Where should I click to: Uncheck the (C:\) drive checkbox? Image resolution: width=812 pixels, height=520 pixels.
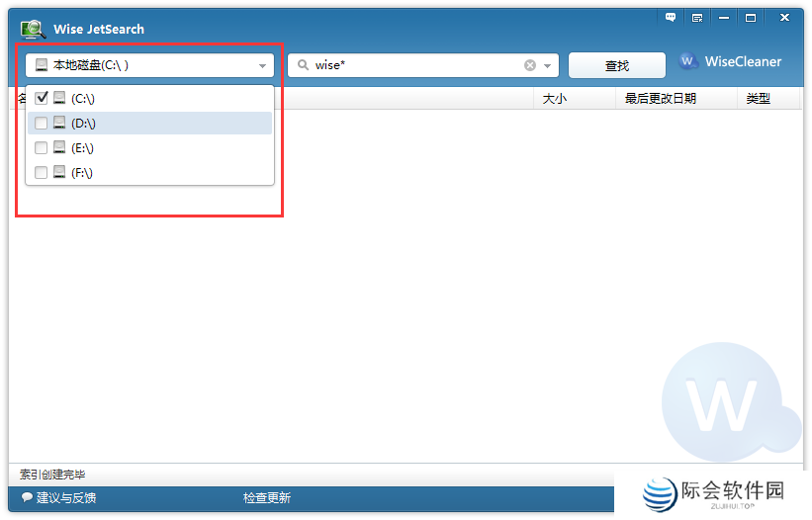41,98
